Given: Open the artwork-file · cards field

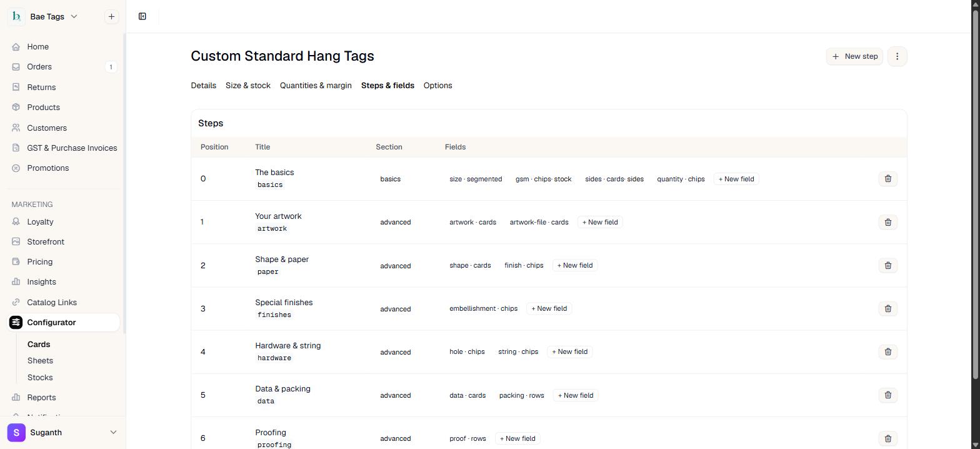Looking at the screenshot, I should point(539,222).
